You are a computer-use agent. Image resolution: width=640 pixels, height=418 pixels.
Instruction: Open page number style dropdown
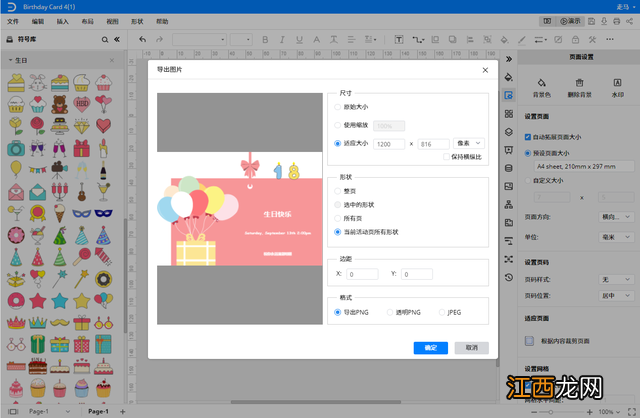pyautogui.click(x=616, y=279)
